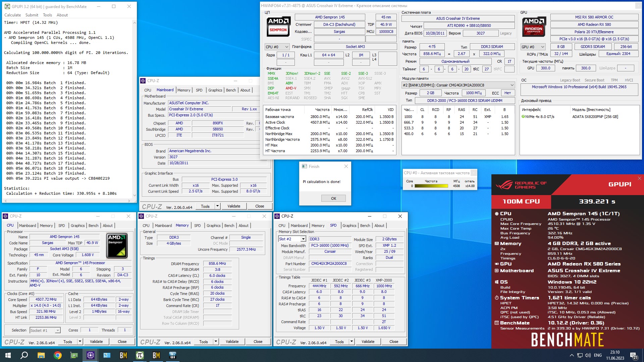Image resolution: width=644 pixels, height=362 pixels.
Task: Switch to CPU-Z taskbar icon
Action: click(91, 355)
